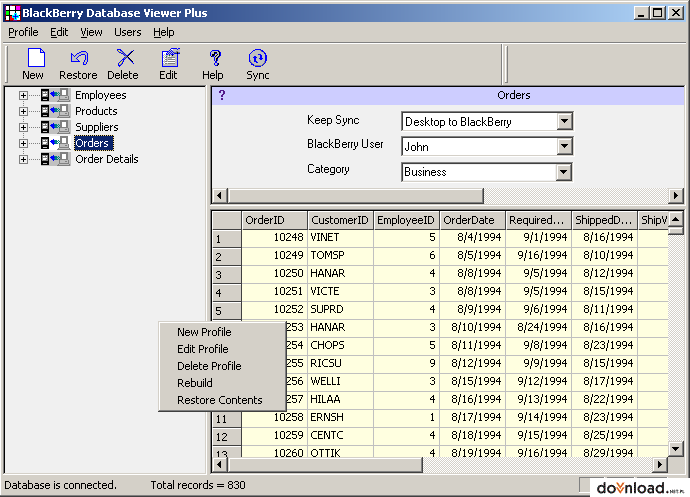Select the Employees profile in tree

pyautogui.click(x=100, y=95)
